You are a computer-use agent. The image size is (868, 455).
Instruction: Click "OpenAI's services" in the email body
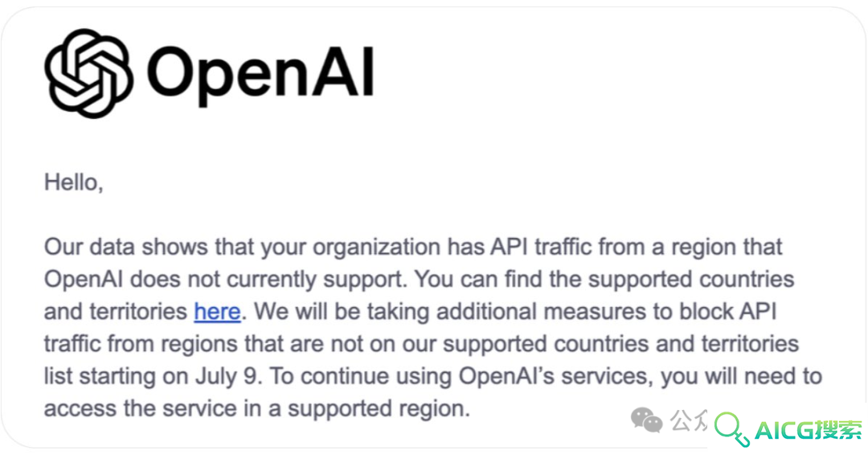pyautogui.click(x=554, y=376)
